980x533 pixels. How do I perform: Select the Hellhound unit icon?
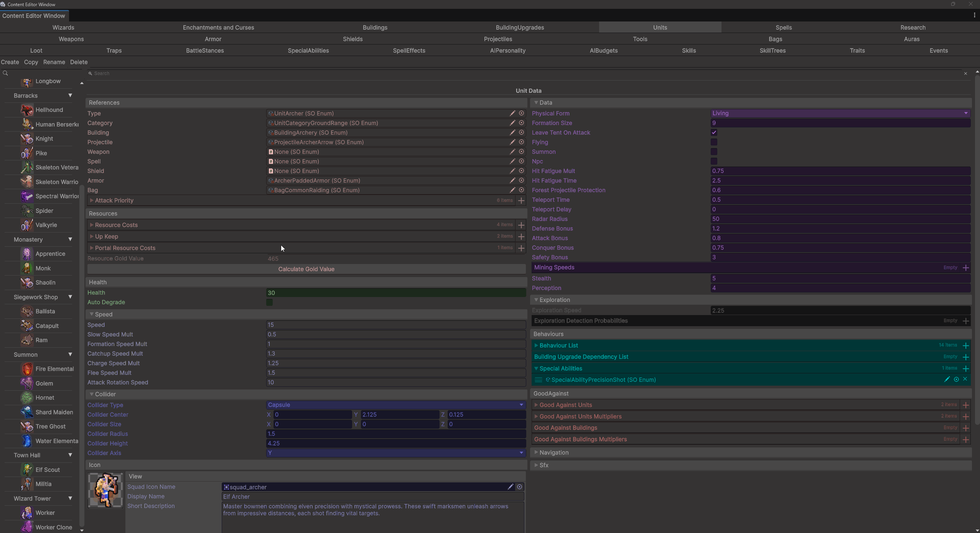click(27, 110)
